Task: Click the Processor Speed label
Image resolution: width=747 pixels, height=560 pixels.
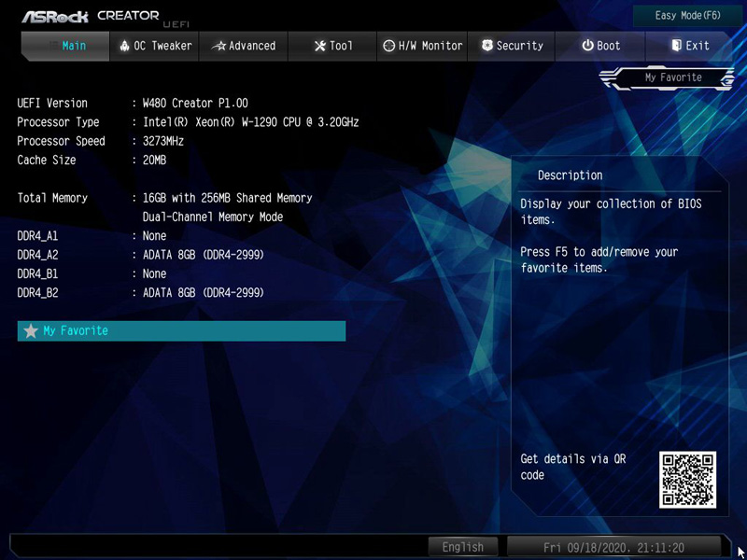Action: (x=61, y=142)
